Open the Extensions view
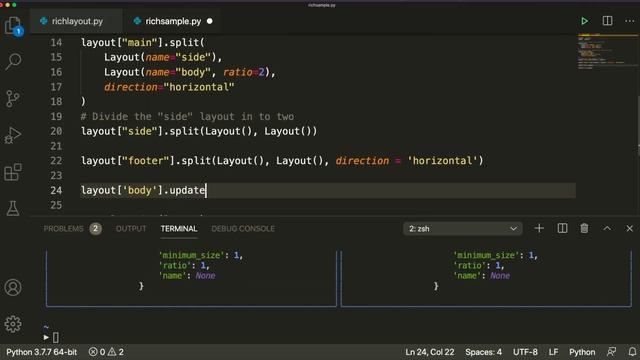Image resolution: width=640 pixels, height=360 pixels. (x=13, y=172)
